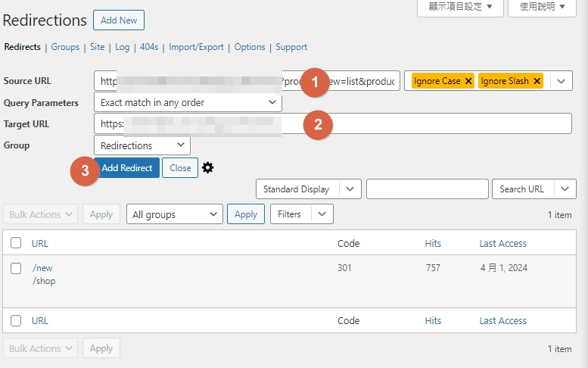Click the gear icon beside Close button

pos(208,167)
